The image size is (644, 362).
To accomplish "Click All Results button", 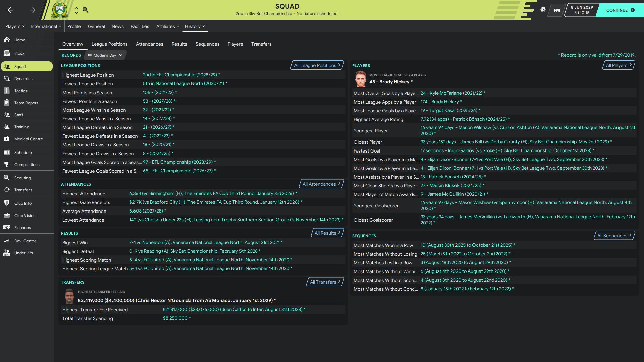I will point(327,233).
